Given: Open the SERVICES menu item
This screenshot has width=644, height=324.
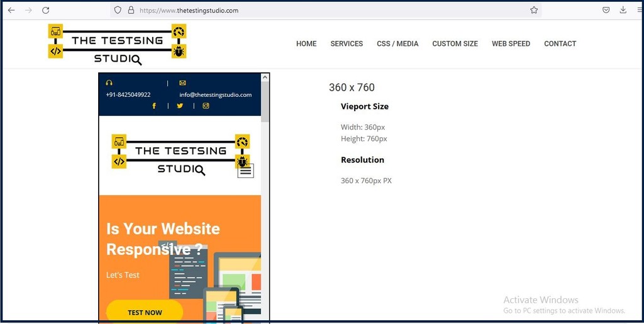Looking at the screenshot, I should click(x=347, y=44).
